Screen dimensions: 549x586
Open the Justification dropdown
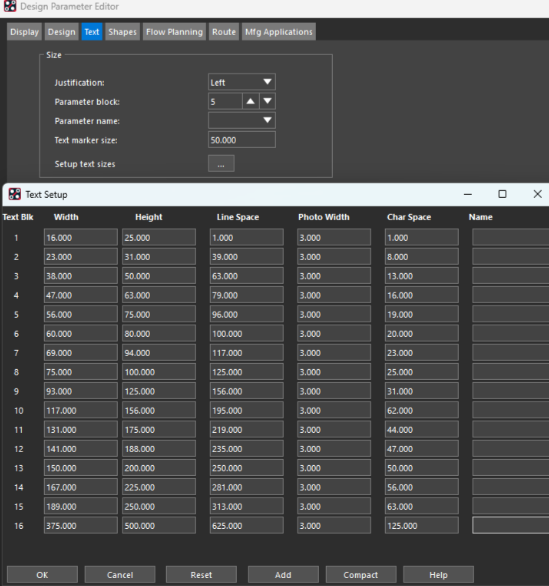(x=241, y=82)
